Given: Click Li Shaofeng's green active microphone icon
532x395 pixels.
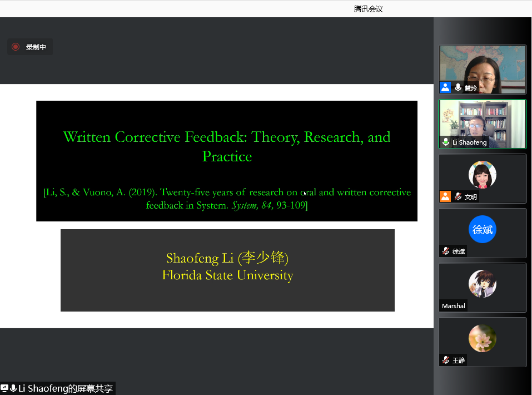Looking at the screenshot, I should (446, 142).
